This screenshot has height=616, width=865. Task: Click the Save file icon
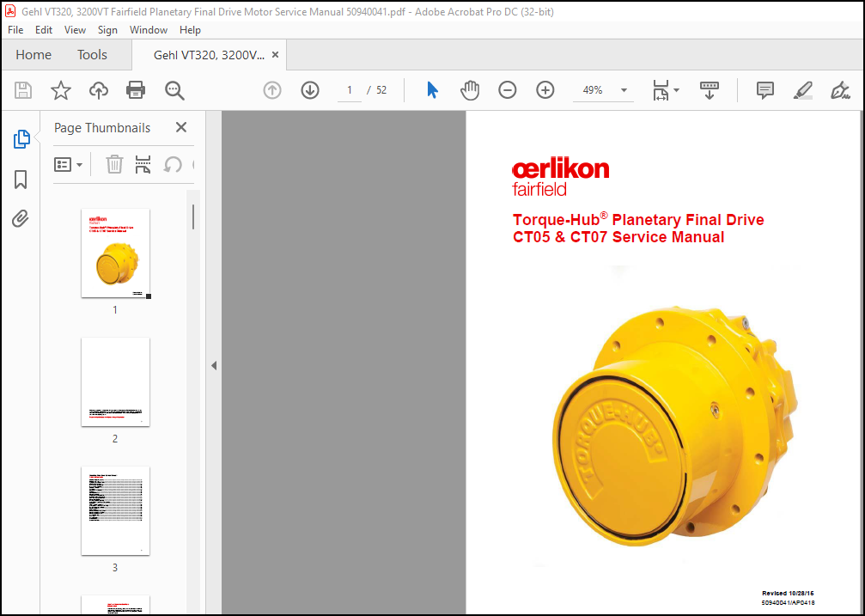pos(23,90)
